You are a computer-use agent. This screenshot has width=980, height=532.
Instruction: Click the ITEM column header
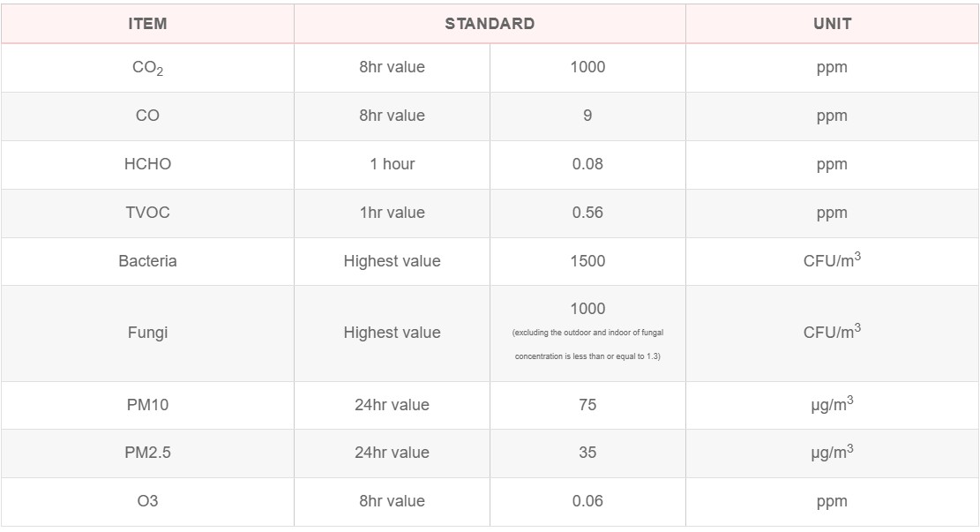pos(147,24)
